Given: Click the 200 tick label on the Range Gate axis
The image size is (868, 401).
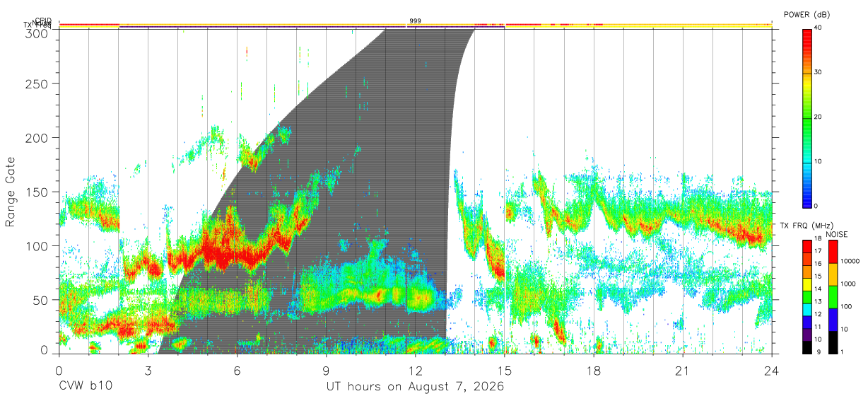Looking at the screenshot, I should (37, 137).
